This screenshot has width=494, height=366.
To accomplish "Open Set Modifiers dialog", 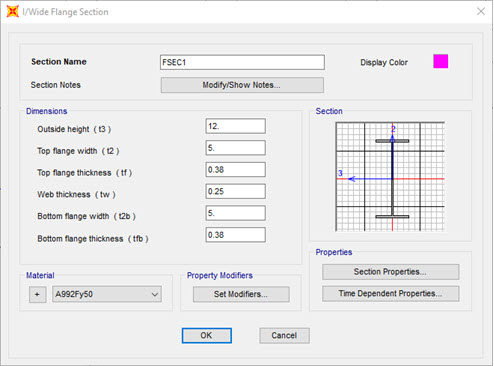I will point(241,294).
